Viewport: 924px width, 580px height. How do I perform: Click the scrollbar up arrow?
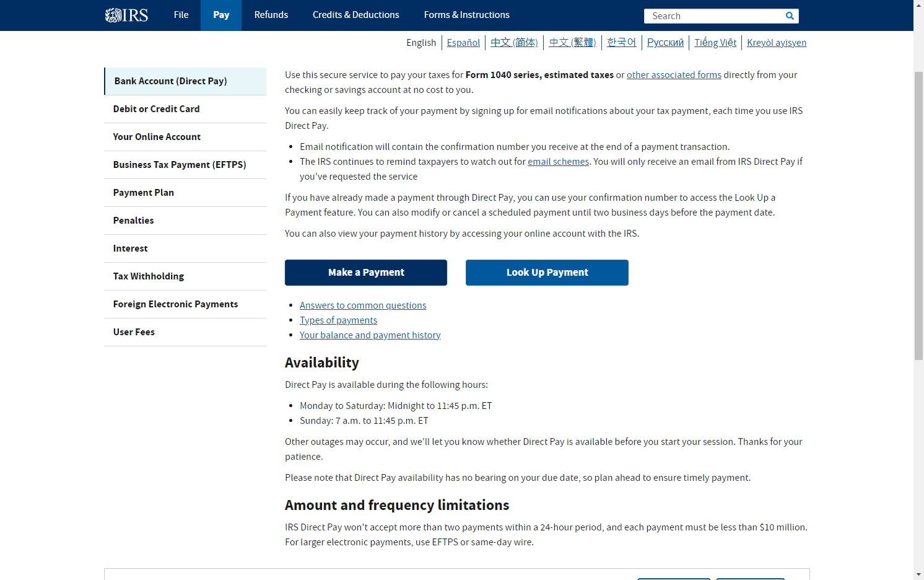[918, 5]
